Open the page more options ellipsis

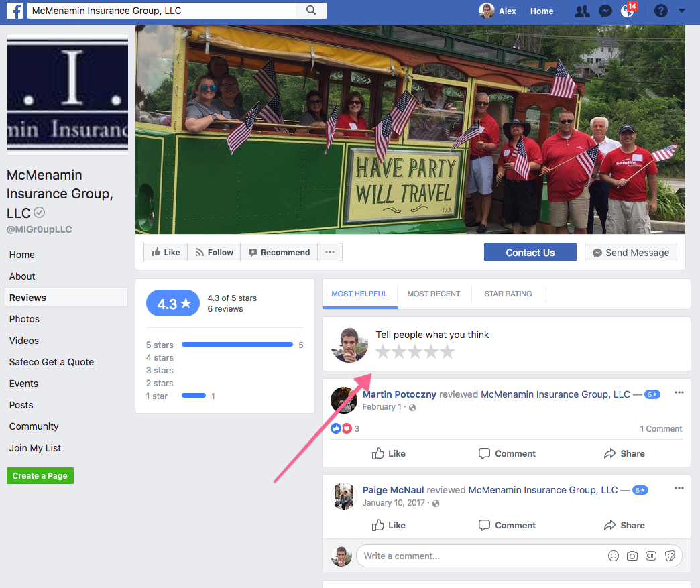coord(330,252)
